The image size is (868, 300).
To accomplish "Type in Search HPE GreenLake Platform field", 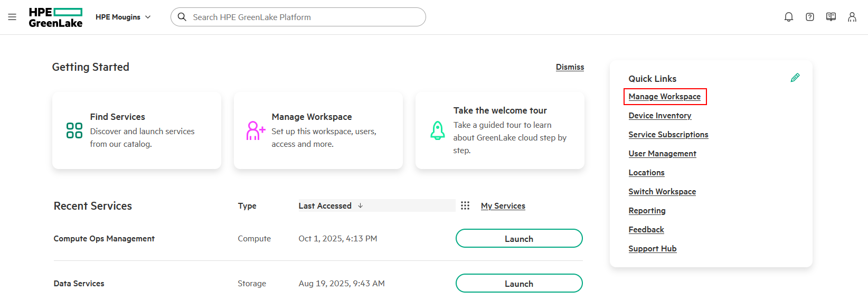I will (x=306, y=17).
